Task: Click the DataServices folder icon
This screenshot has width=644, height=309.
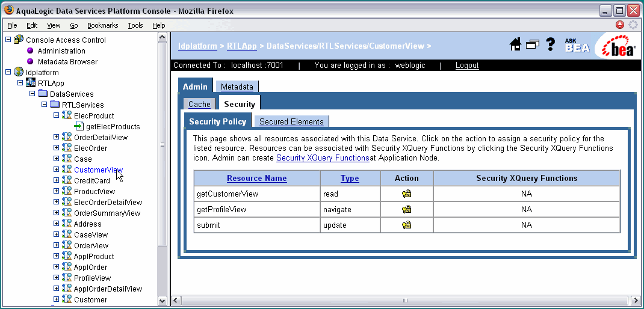Action: click(x=43, y=94)
